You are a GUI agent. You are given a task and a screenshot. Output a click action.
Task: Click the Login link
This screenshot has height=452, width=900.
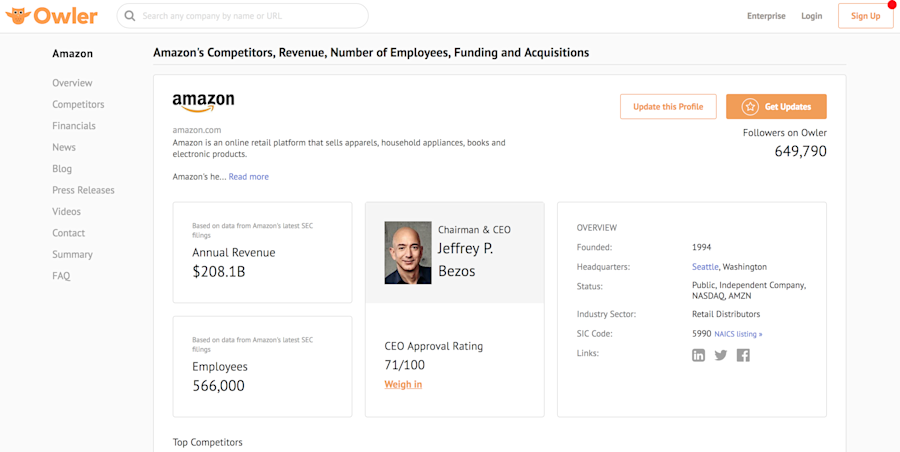click(x=811, y=16)
